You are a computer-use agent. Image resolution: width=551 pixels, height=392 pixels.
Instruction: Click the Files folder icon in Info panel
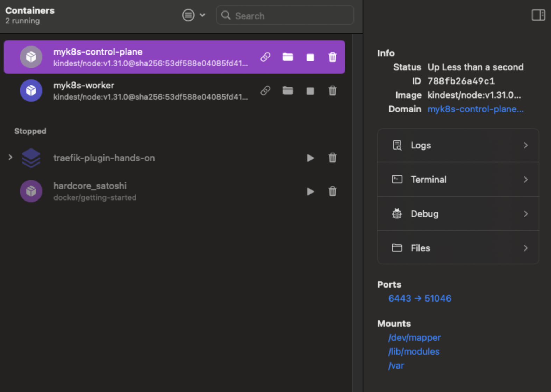[397, 248]
